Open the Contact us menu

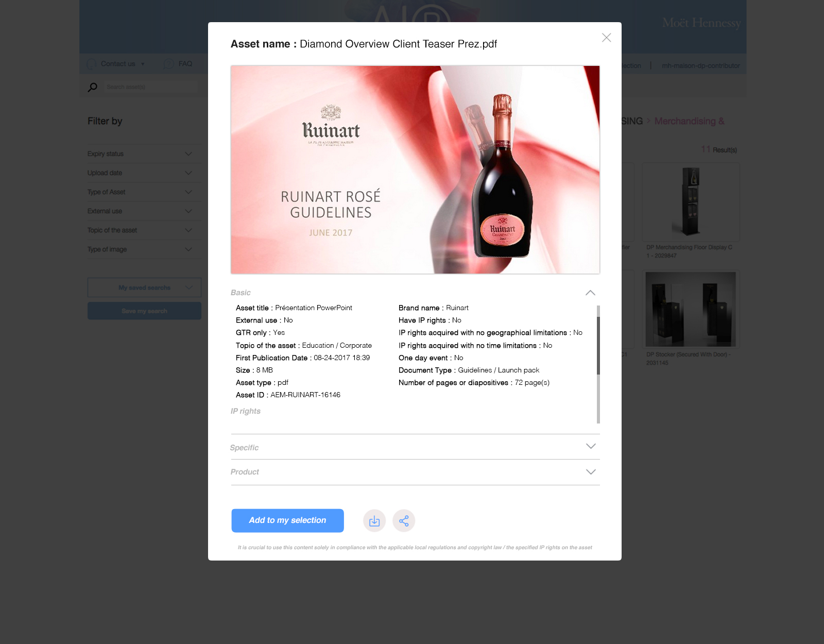(x=123, y=64)
